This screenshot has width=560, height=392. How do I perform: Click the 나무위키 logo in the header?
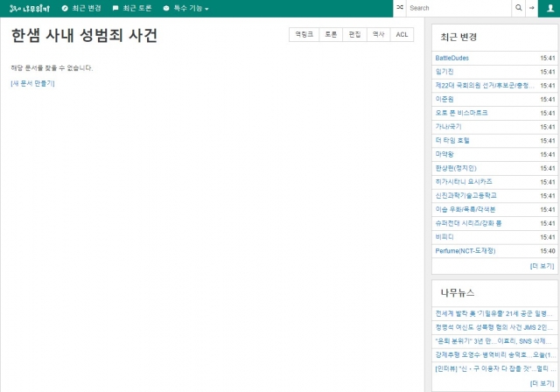coord(30,8)
